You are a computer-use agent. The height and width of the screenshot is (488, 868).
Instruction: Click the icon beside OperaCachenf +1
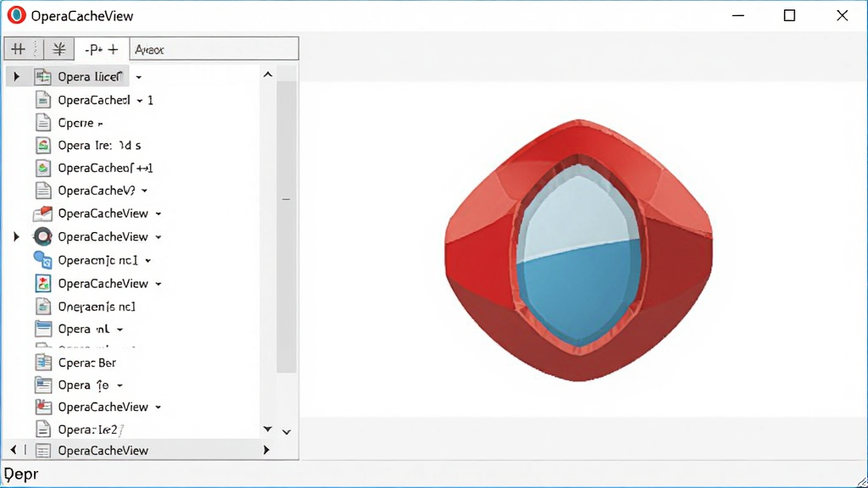click(42, 168)
